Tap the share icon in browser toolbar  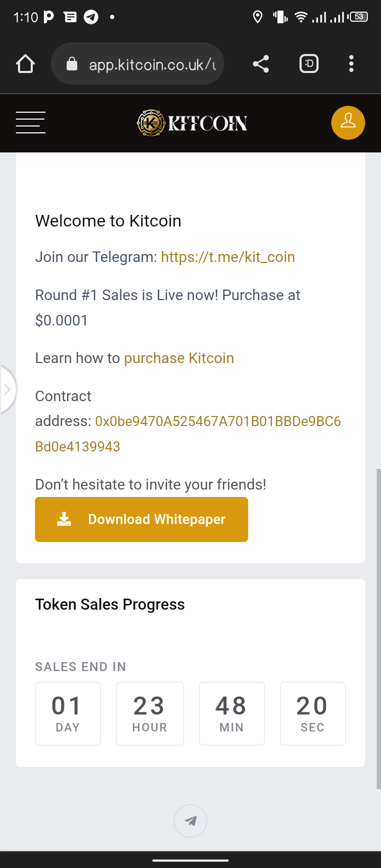pos(261,64)
